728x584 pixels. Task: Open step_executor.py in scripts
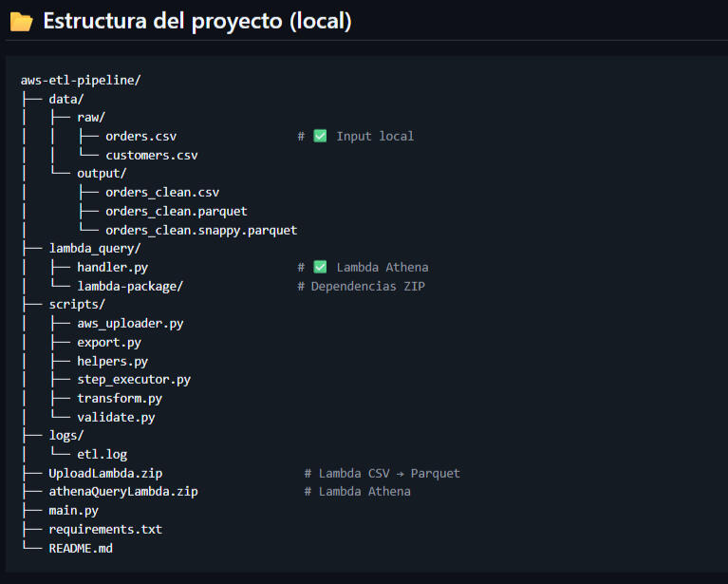[x=134, y=379]
